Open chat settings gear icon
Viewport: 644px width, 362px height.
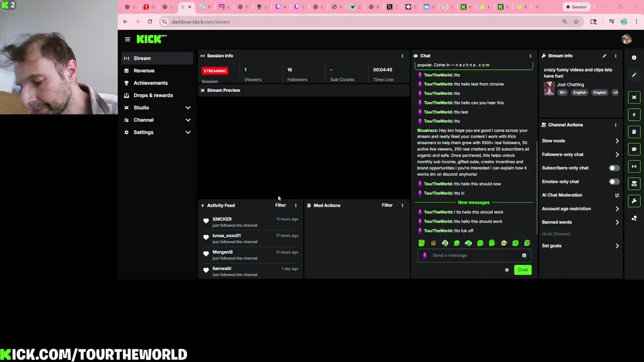(507, 270)
